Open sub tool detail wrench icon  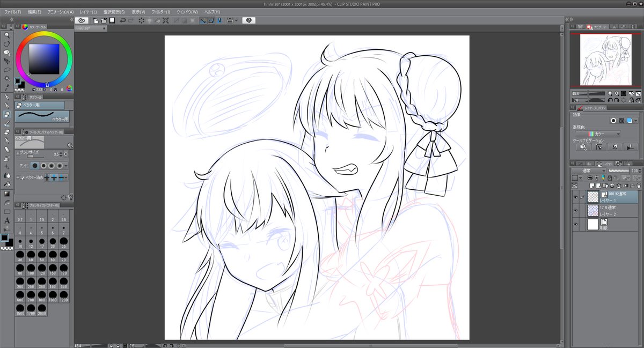tap(70, 197)
